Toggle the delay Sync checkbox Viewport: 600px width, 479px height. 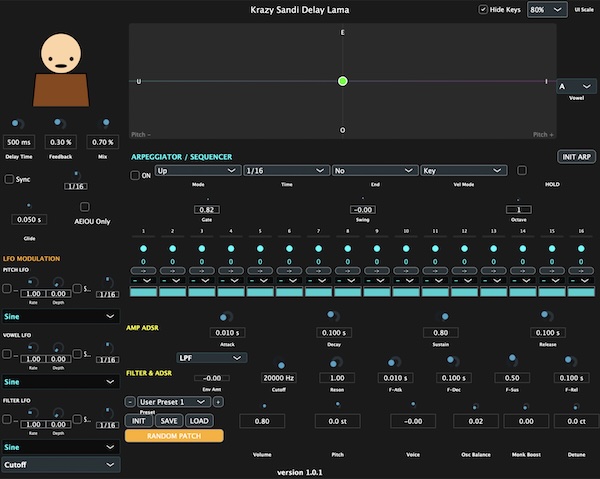(10, 179)
